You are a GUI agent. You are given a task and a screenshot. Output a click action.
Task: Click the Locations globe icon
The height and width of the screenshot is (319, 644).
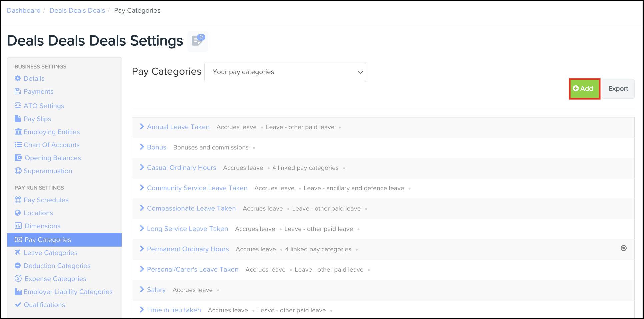pos(18,213)
